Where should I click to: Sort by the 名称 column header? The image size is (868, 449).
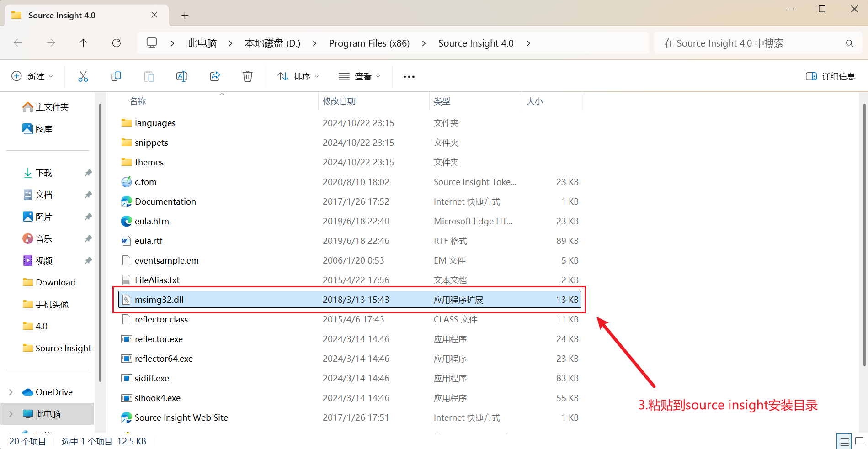pos(138,101)
